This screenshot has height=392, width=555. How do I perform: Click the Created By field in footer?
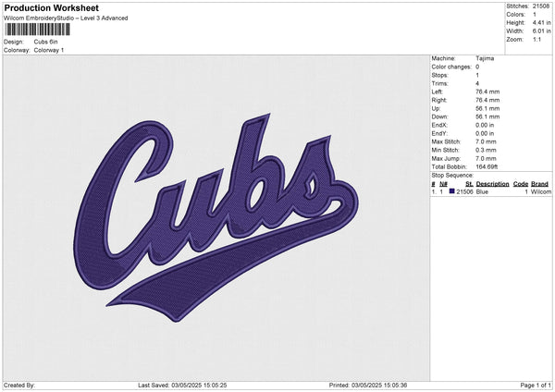[x=19, y=385]
